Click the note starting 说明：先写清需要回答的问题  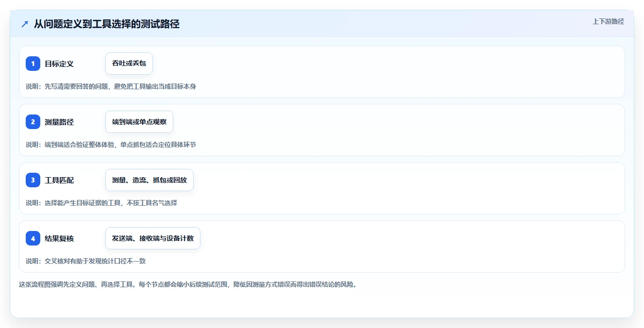click(x=111, y=86)
